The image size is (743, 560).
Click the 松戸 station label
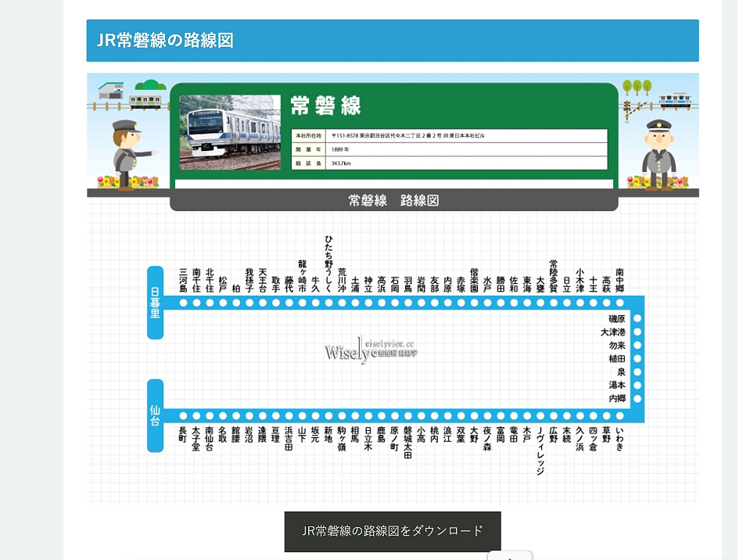pos(223,285)
